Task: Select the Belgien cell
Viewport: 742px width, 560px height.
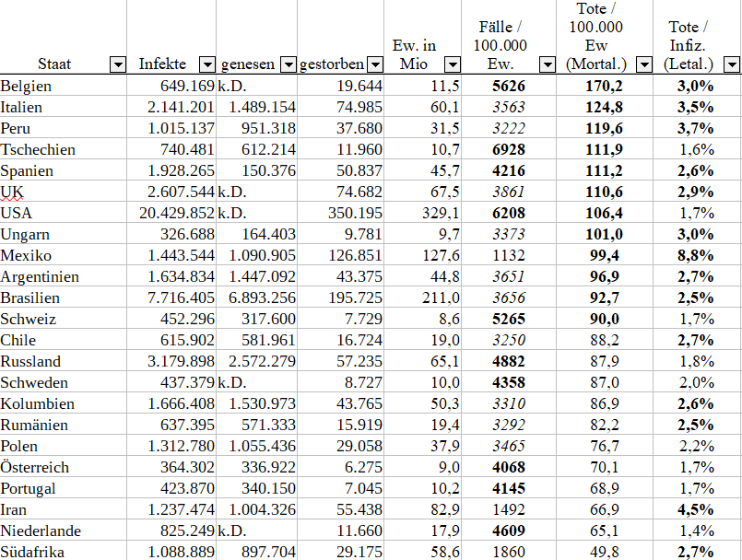Action: click(x=63, y=86)
